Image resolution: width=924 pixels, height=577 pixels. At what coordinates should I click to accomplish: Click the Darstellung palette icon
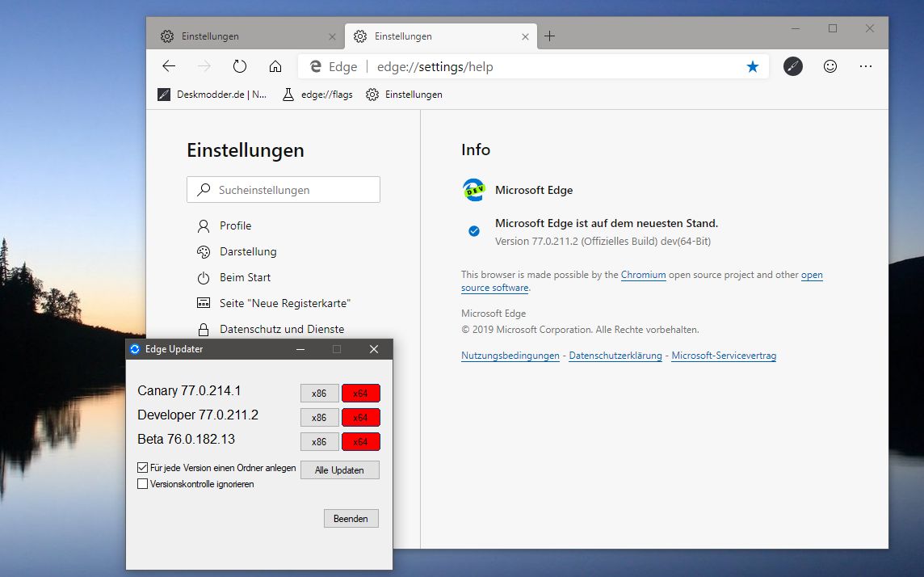coord(204,251)
